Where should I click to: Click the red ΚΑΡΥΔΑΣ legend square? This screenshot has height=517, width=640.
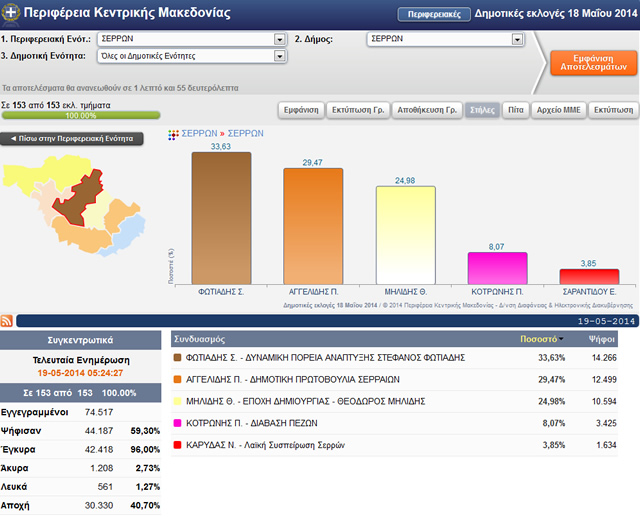178,444
